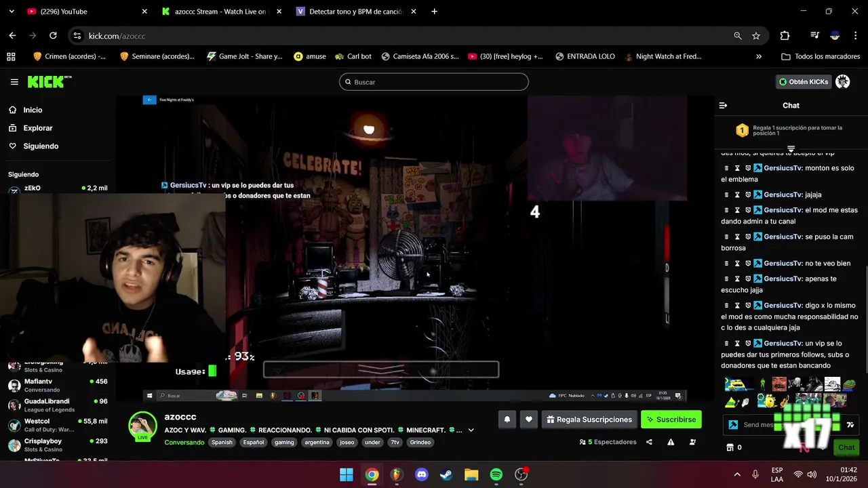Open Westcol channel in sidebar
This screenshot has height=488, width=868.
click(x=58, y=425)
